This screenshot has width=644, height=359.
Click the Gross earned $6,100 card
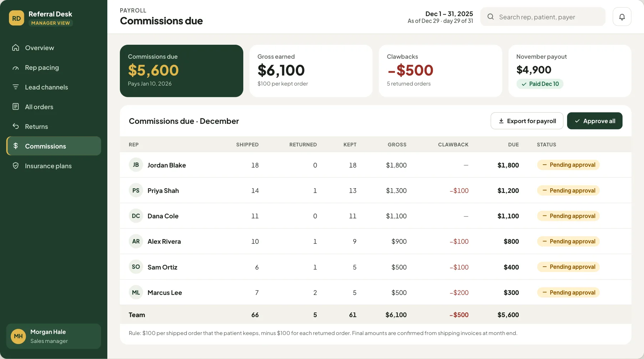click(x=311, y=71)
